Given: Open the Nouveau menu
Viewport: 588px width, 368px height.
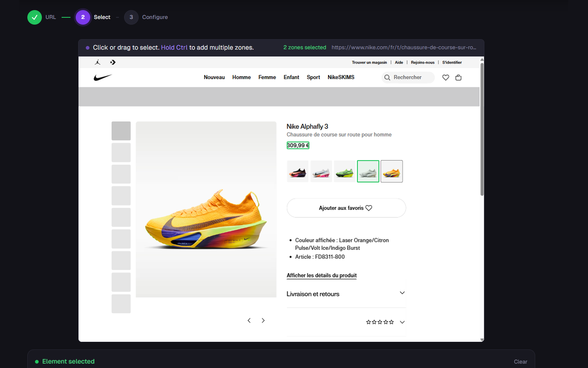Looking at the screenshot, I should [x=215, y=77].
